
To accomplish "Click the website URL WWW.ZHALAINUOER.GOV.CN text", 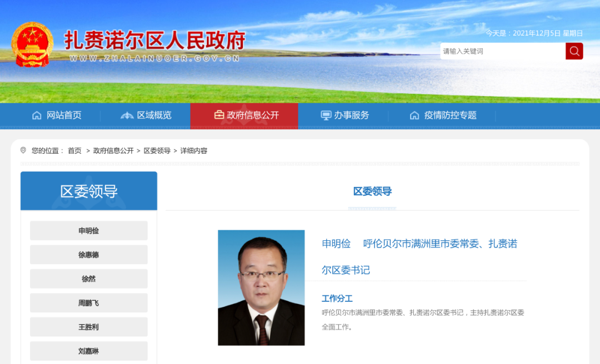I will tap(154, 58).
